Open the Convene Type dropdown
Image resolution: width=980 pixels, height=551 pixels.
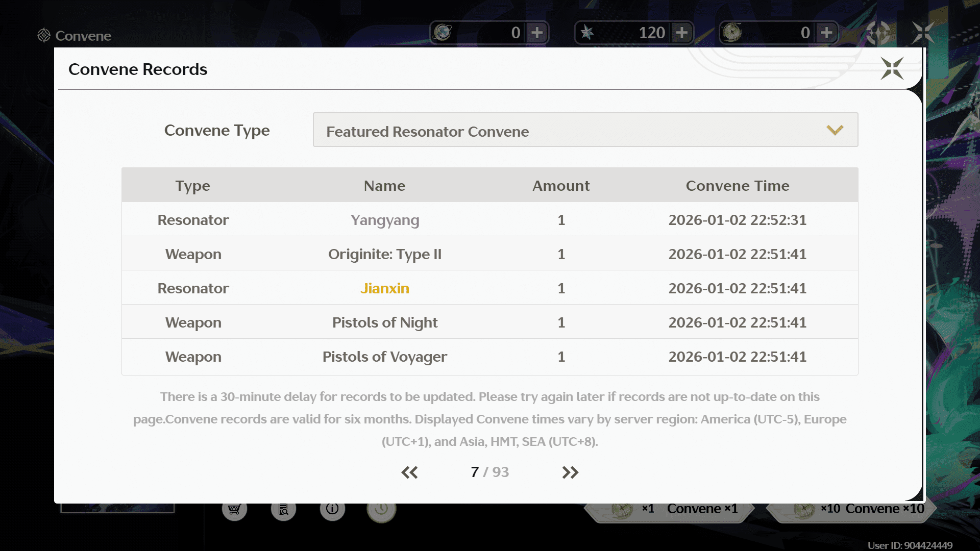(585, 130)
